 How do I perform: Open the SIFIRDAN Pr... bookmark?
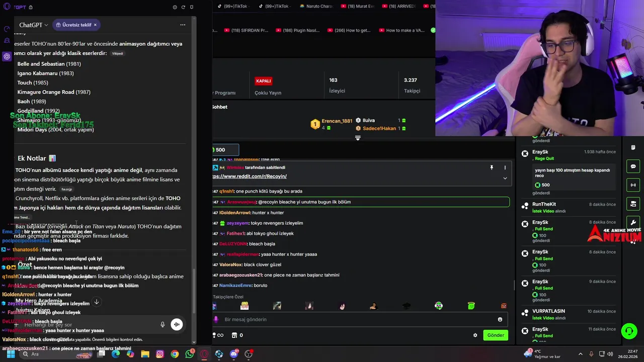[247, 30]
